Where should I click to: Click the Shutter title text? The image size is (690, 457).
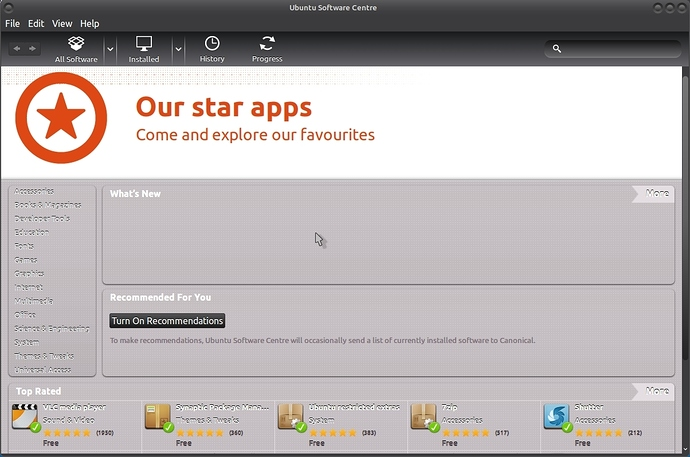589,407
